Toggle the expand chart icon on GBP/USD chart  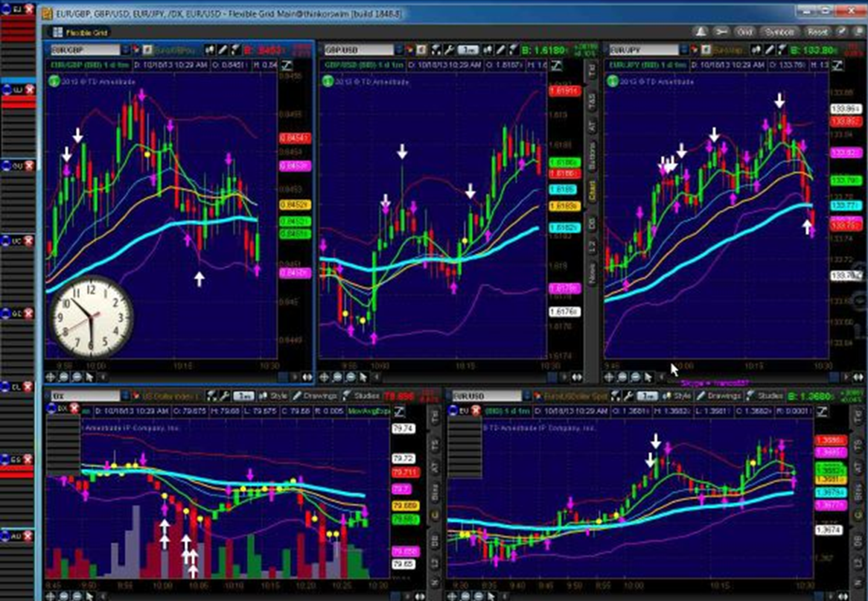tap(555, 65)
